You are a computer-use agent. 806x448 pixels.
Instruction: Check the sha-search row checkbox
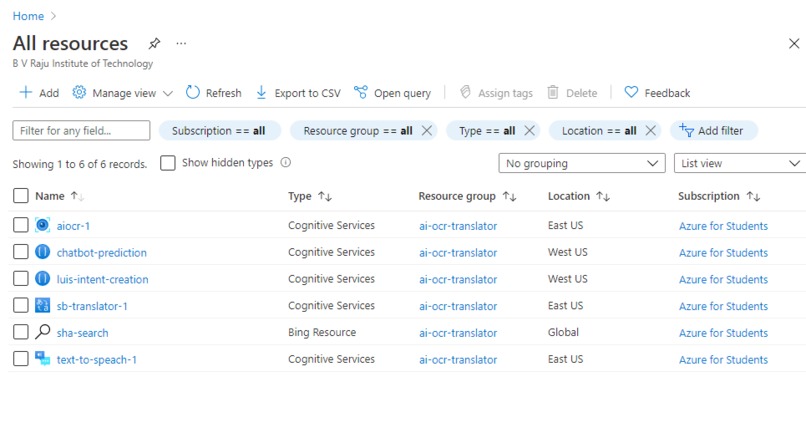pos(21,332)
